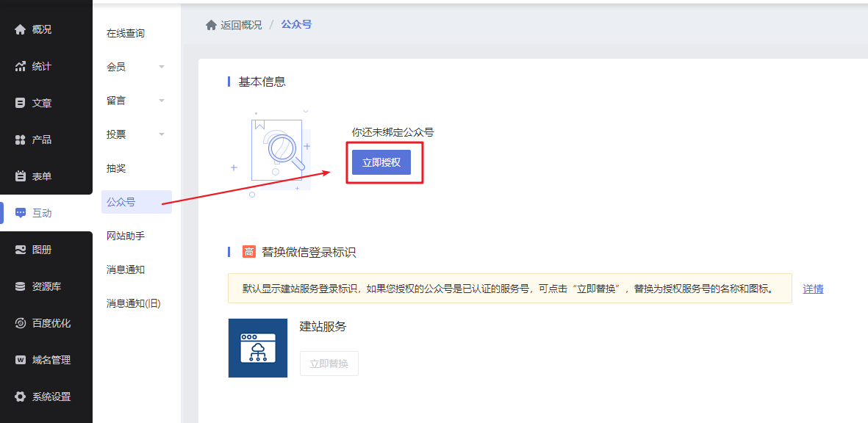This screenshot has height=423, width=868.
Task: Open the 详情 link
Action: point(813,289)
